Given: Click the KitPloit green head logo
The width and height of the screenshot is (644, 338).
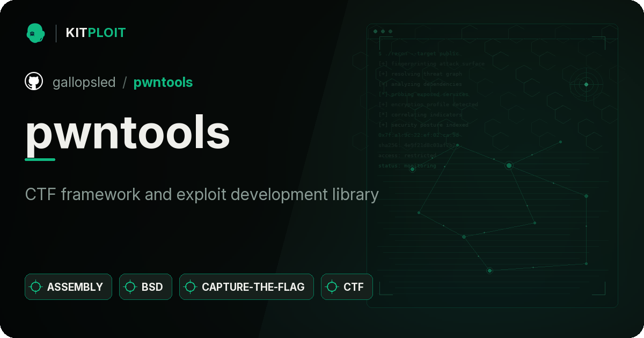Looking at the screenshot, I should (x=35, y=33).
